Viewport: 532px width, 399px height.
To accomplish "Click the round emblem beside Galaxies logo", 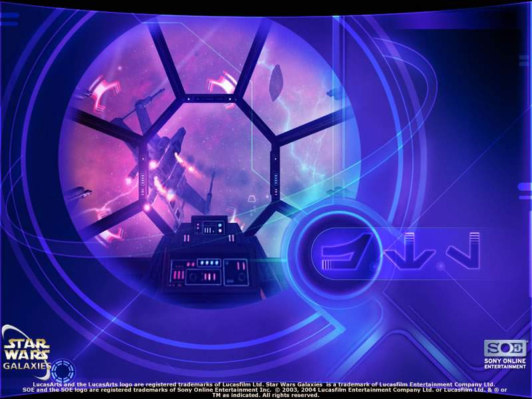I will pyautogui.click(x=63, y=370).
